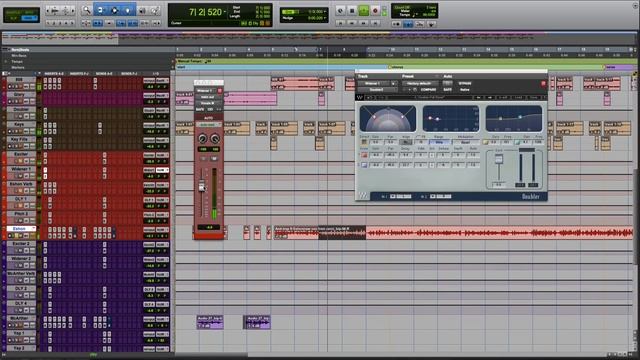Toggle the high shelf EQ band in Doubler
The height and width of the screenshot is (360, 640).
coord(517,142)
